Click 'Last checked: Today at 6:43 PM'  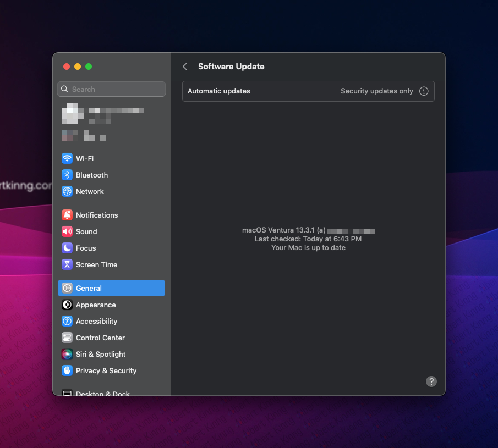(x=308, y=239)
